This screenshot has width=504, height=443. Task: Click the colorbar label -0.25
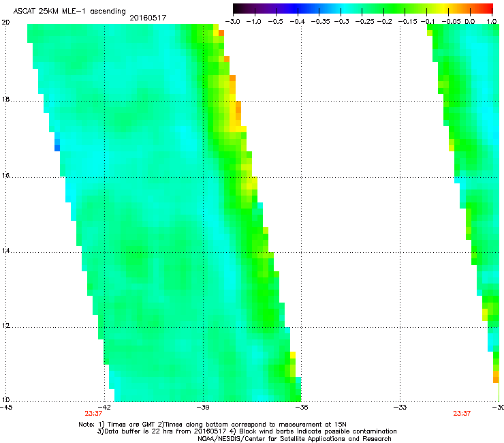tap(364, 22)
